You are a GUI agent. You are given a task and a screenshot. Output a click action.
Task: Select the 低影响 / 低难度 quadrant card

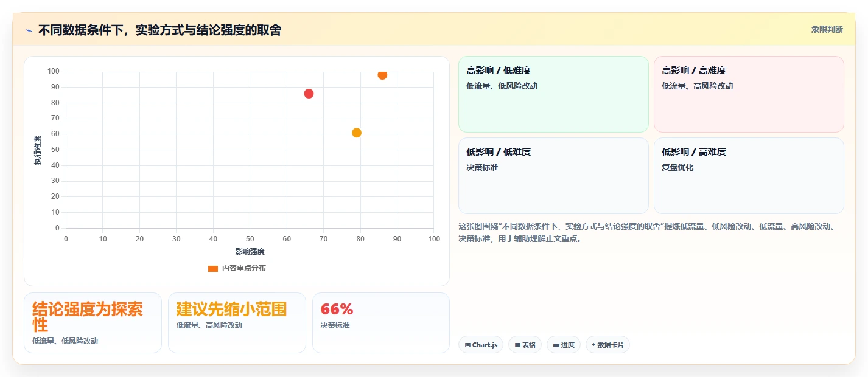(x=553, y=176)
